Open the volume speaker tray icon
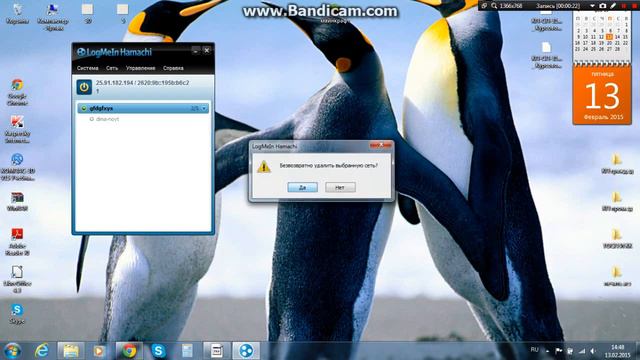Image resolution: width=640 pixels, height=360 pixels. point(593,351)
